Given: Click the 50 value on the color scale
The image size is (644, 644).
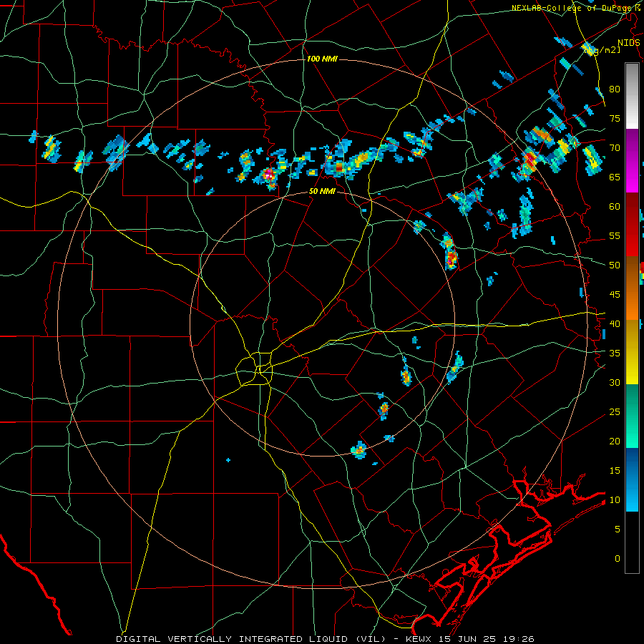Looking at the screenshot, I should [615, 265].
